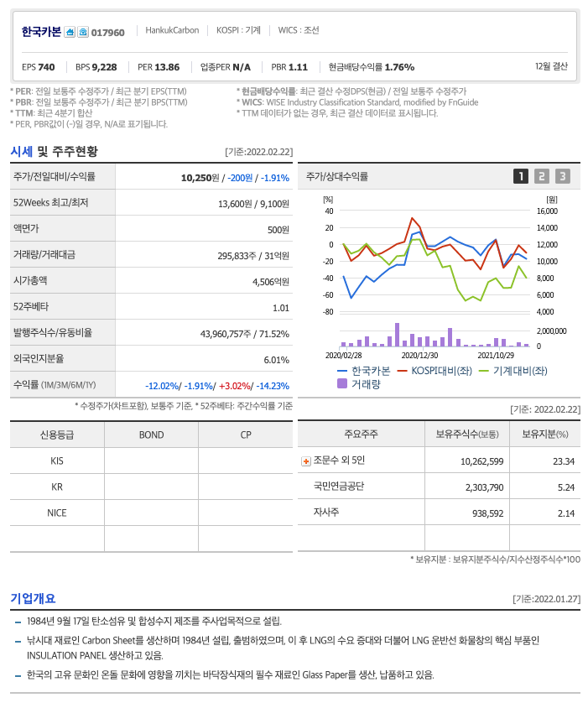Click the 기업개요 section heading
The image size is (588, 708).
tap(33, 598)
